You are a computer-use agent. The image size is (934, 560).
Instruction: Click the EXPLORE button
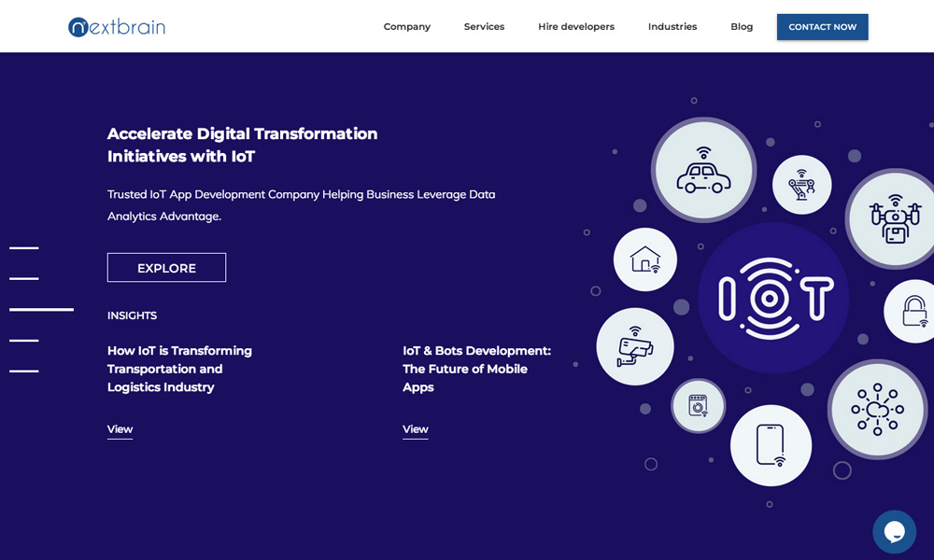coord(166,268)
